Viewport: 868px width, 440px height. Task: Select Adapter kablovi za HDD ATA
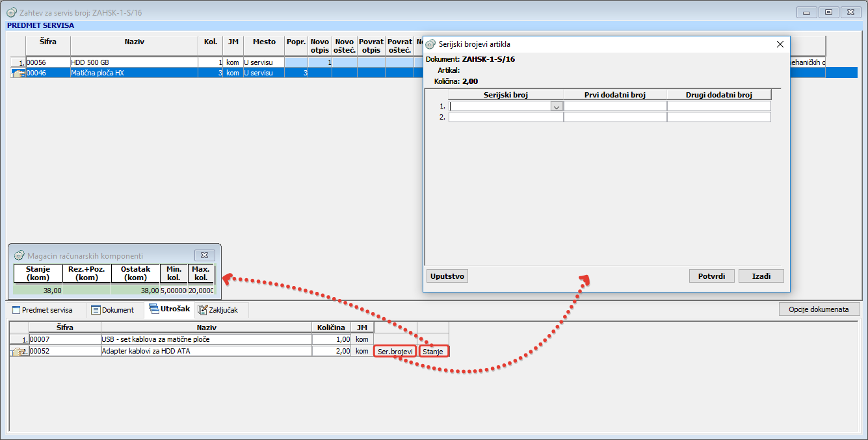[x=206, y=352]
